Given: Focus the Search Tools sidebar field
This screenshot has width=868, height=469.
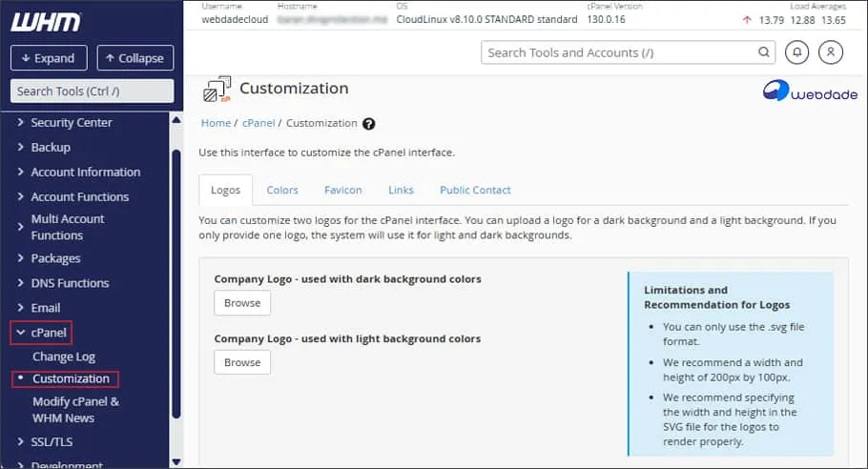Looking at the screenshot, I should [x=92, y=92].
